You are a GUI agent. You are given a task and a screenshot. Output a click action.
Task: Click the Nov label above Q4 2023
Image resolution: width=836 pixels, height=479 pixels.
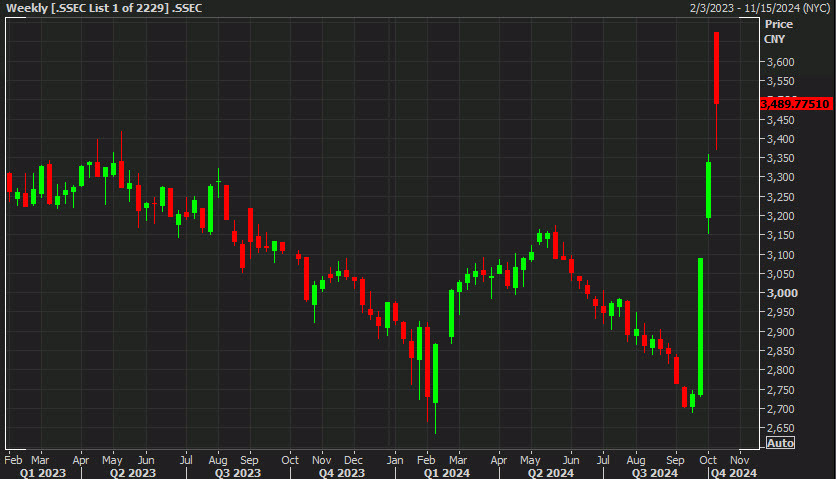click(x=321, y=460)
